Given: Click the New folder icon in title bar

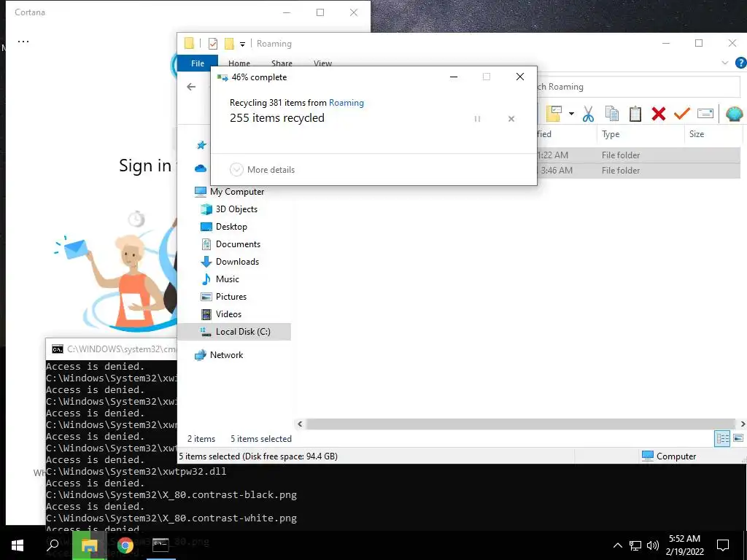Looking at the screenshot, I should click(x=229, y=44).
